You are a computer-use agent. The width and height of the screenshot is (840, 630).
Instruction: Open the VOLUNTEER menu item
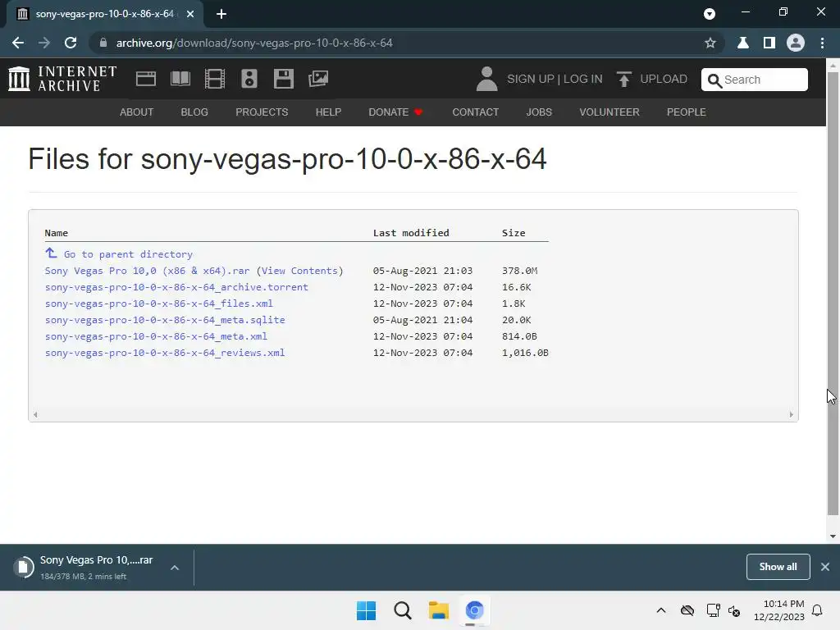click(609, 112)
